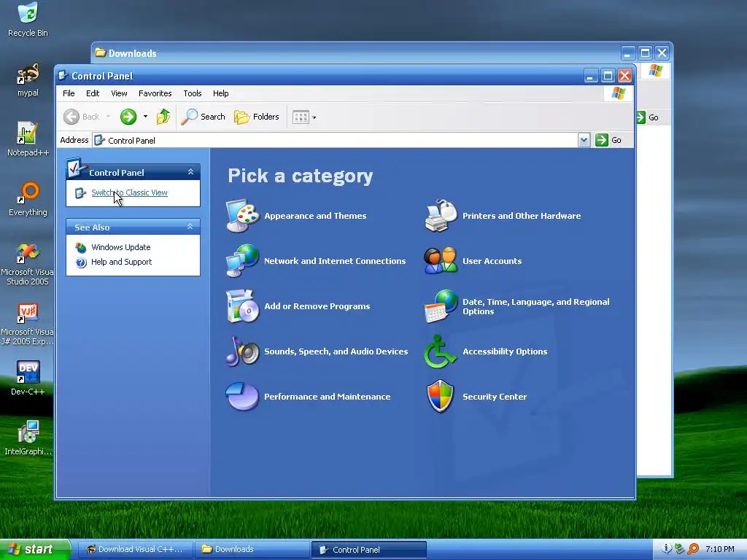Click the taskbar clock showing 7:10 PM
The image size is (747, 560).
(x=719, y=549)
